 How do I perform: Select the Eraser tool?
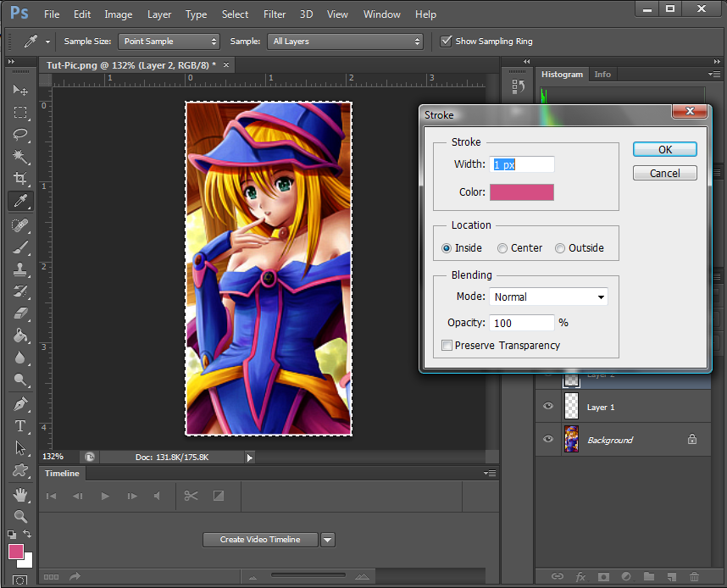[20, 313]
